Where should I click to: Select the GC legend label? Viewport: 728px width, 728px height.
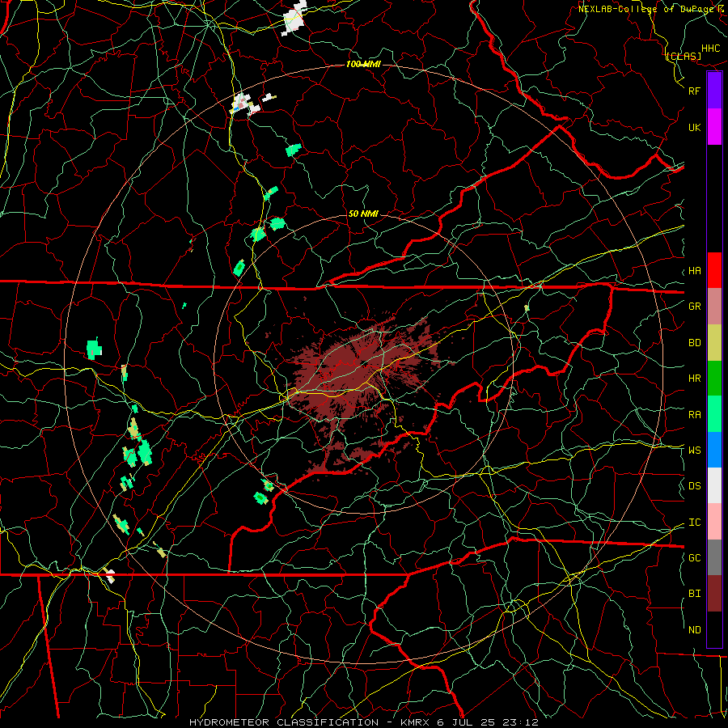coord(695,558)
